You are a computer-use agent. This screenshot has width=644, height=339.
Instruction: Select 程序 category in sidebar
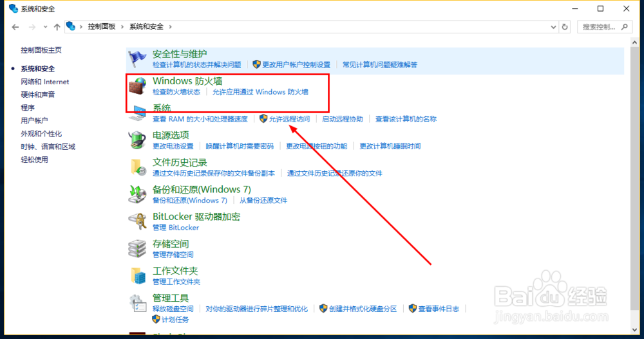click(28, 107)
